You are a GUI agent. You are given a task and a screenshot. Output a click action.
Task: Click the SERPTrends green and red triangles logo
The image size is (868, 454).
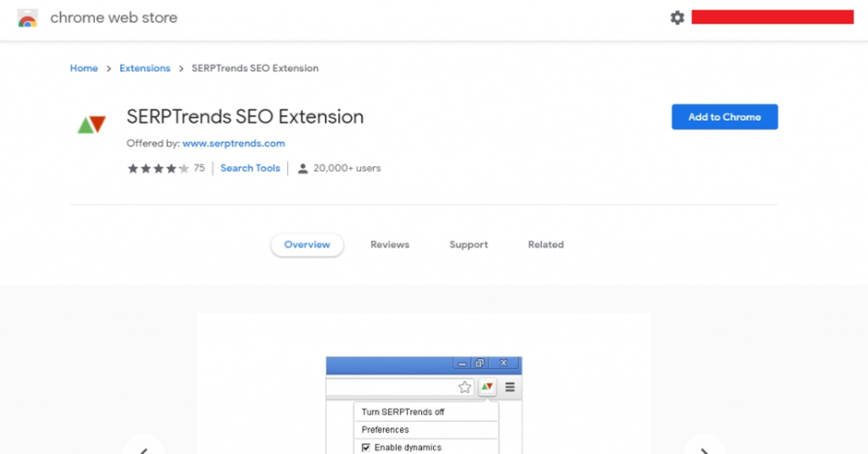(91, 125)
